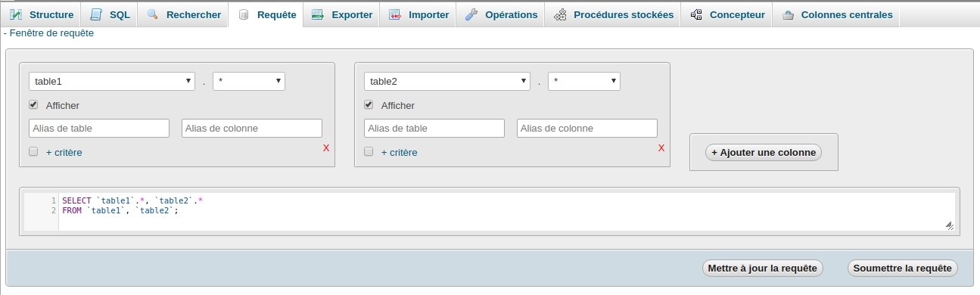Viewport: 980px width, 295px height.
Task: Remove the table2 column with red X
Action: [661, 147]
